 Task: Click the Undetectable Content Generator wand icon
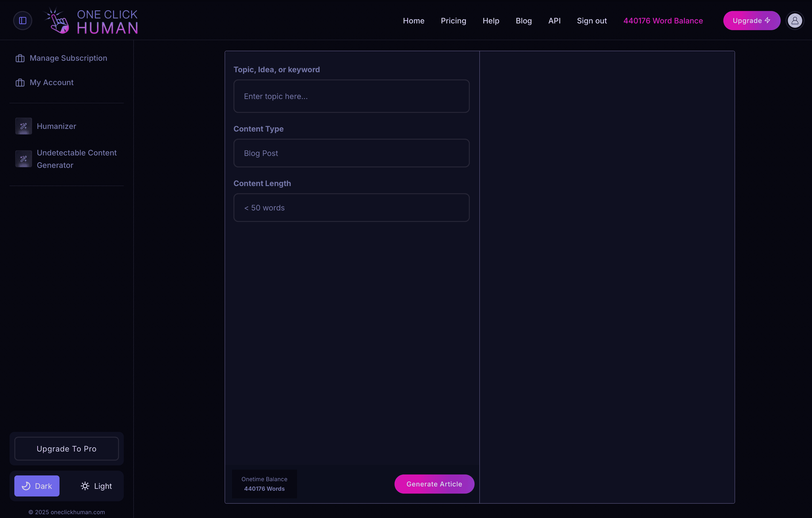[24, 159]
